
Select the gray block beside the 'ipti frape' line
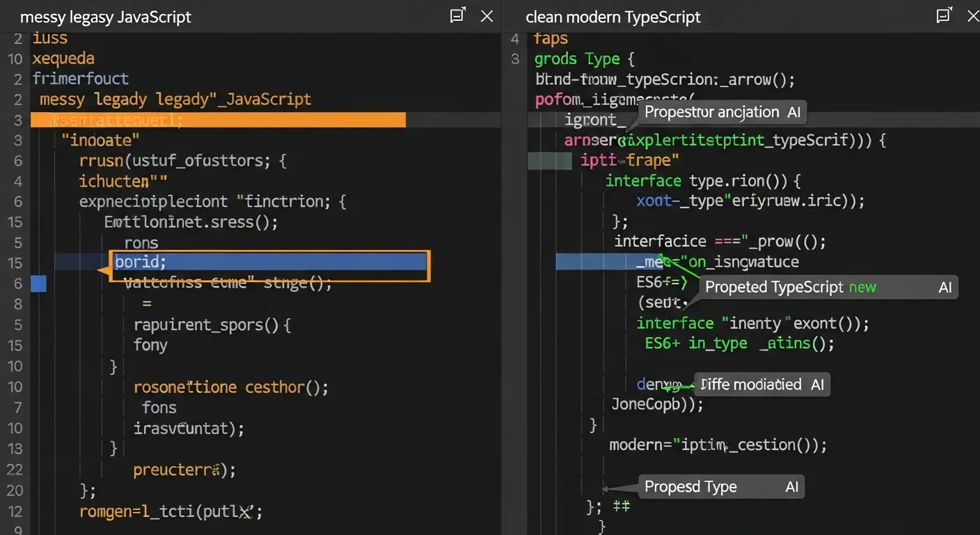[550, 161]
